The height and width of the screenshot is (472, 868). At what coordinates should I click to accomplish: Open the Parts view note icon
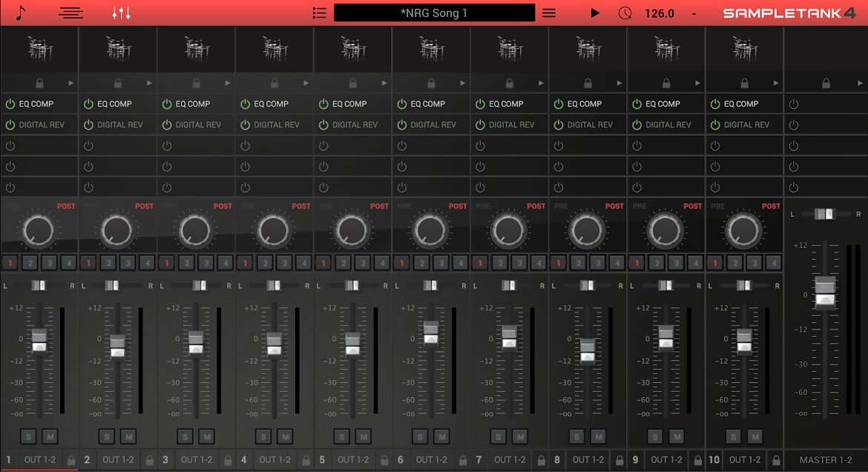click(21, 13)
